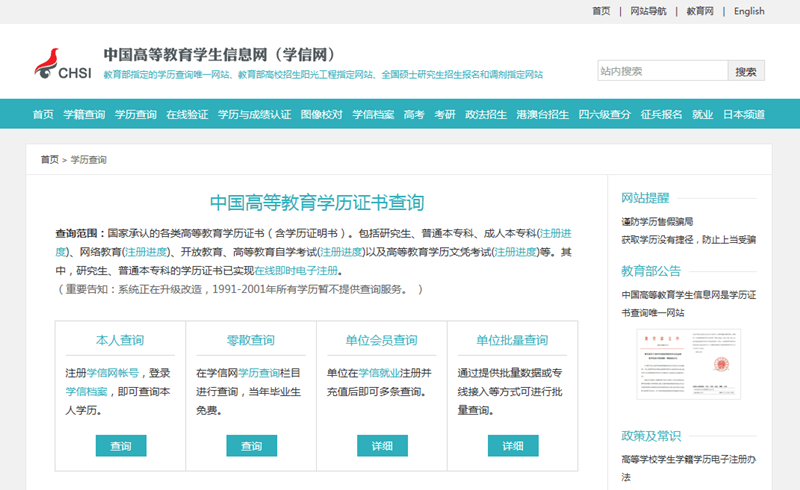800x490 pixels.
Task: Go to 高考 section
Action: (x=414, y=114)
